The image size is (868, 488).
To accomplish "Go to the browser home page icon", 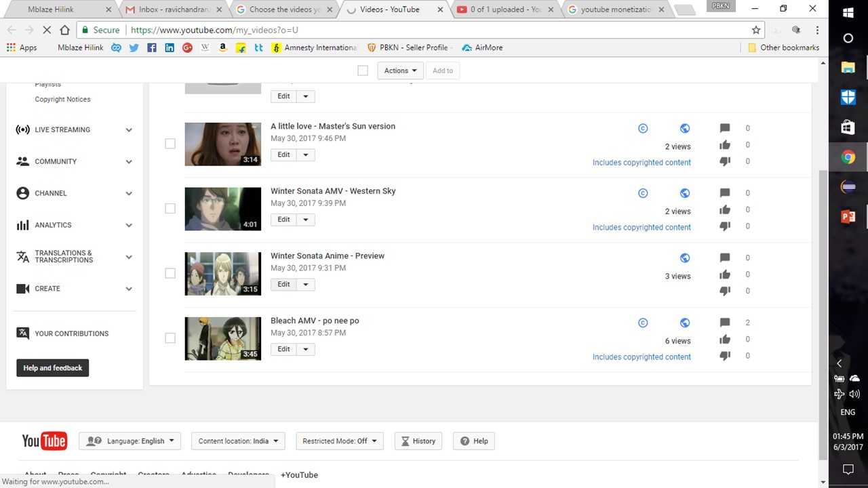I will pyautogui.click(x=64, y=30).
